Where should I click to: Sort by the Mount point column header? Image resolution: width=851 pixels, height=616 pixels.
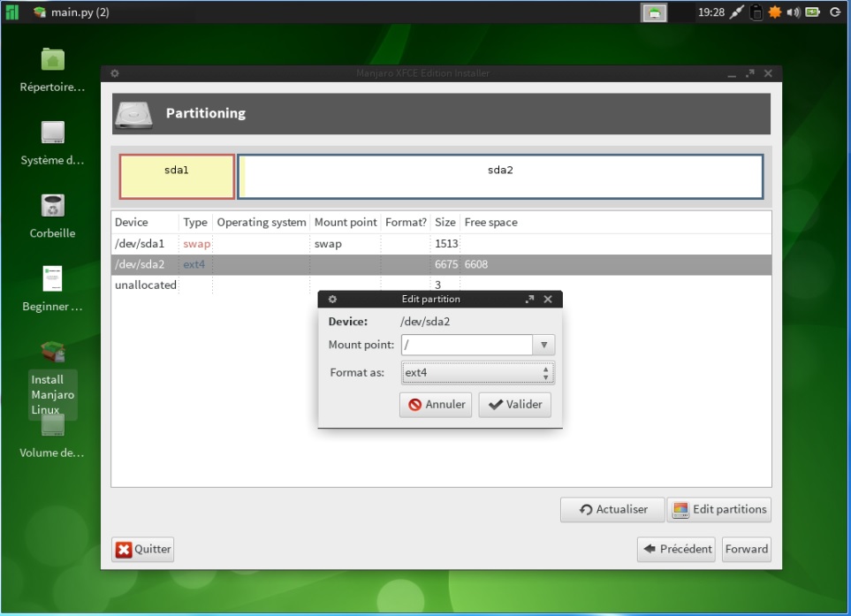point(346,223)
